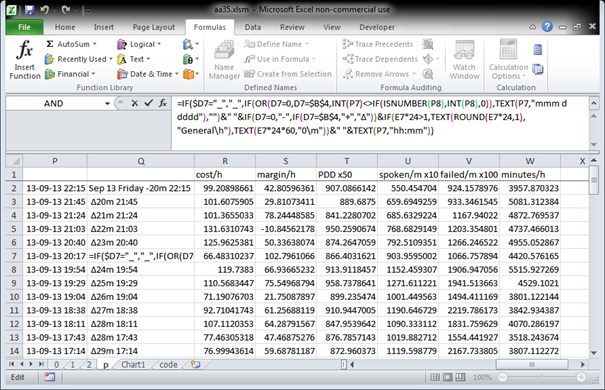Switch to Page Break Preview in the status bar
605x390 pixels.
460,377
